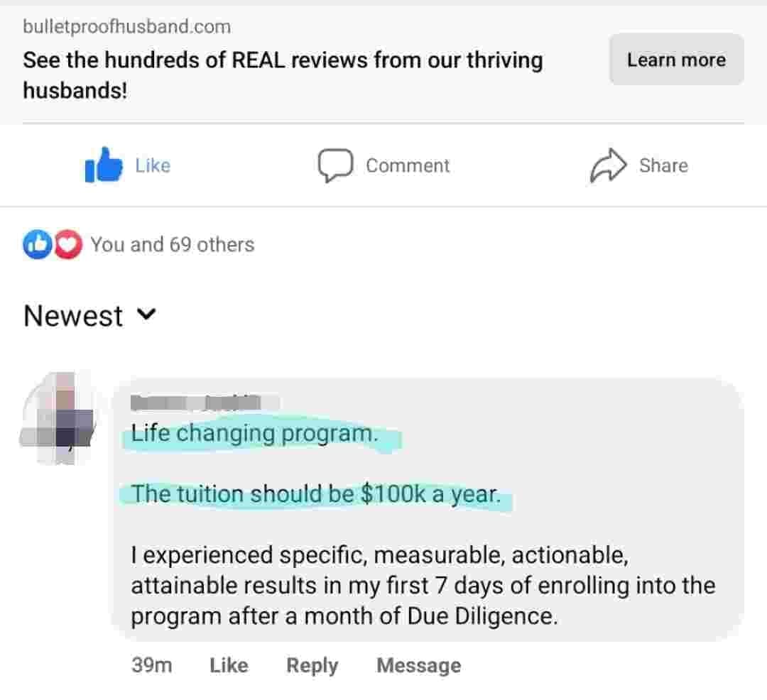Screen dimensions: 767x700
Task: Toggle the Like label on the post
Action: click(x=153, y=165)
